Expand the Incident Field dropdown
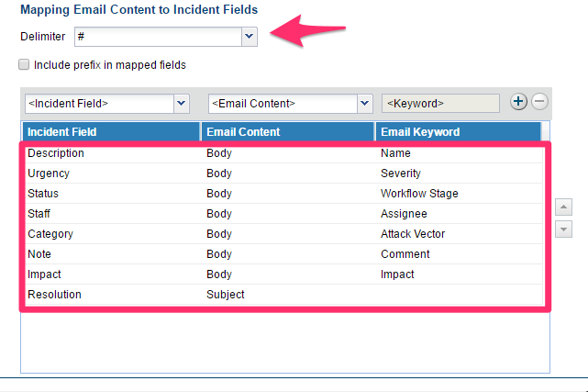This screenshot has height=392, width=588. tap(180, 103)
